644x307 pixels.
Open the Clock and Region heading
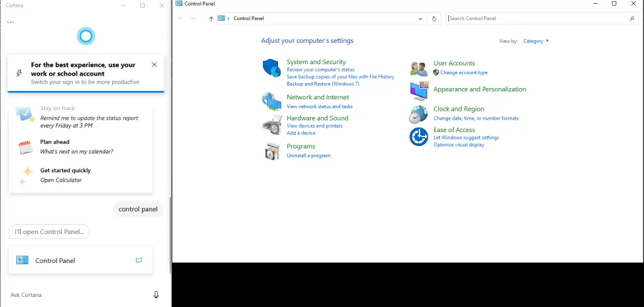(x=458, y=109)
